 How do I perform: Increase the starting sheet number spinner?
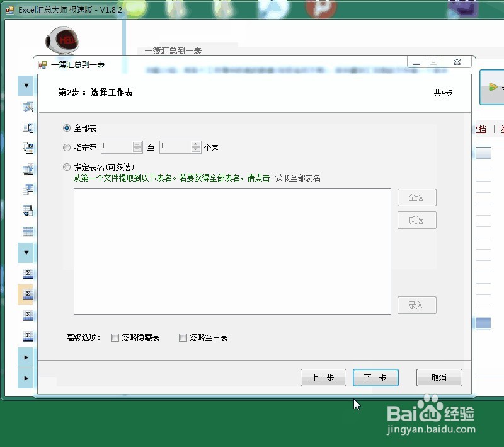tap(137, 144)
